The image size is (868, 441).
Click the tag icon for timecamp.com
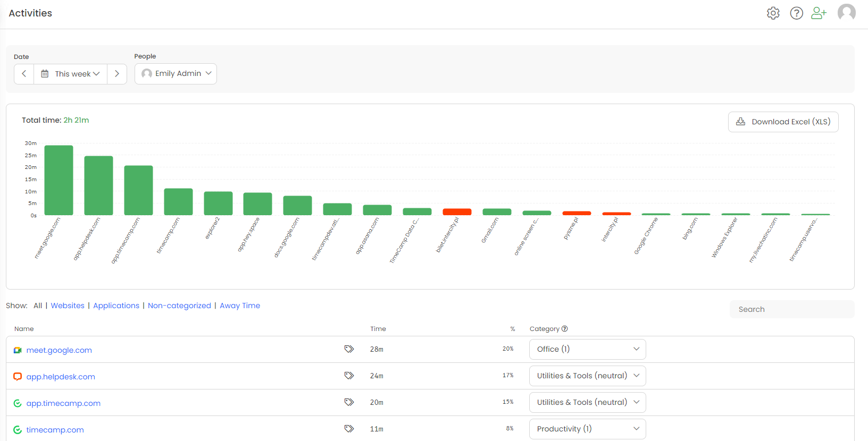point(349,429)
